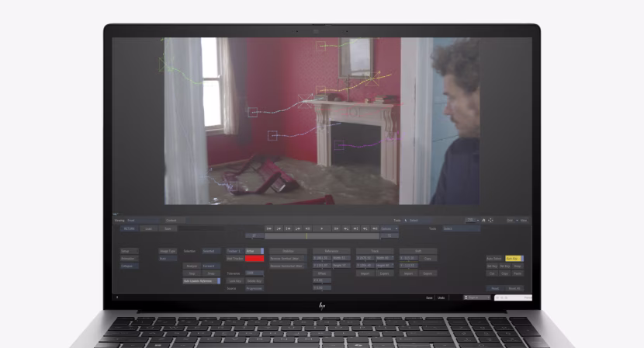This screenshot has width=644, height=348.
Task: Click the home icon to reset the viewer
Action: pyautogui.click(x=484, y=221)
